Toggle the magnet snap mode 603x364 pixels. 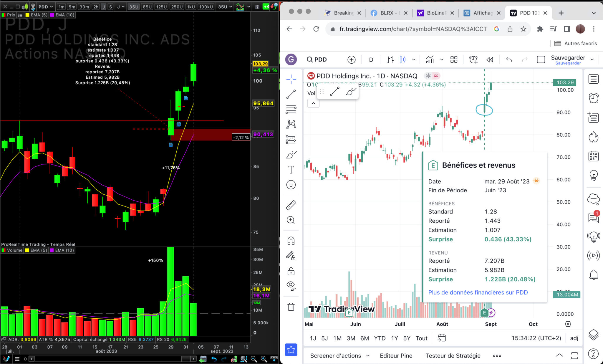tap(291, 241)
